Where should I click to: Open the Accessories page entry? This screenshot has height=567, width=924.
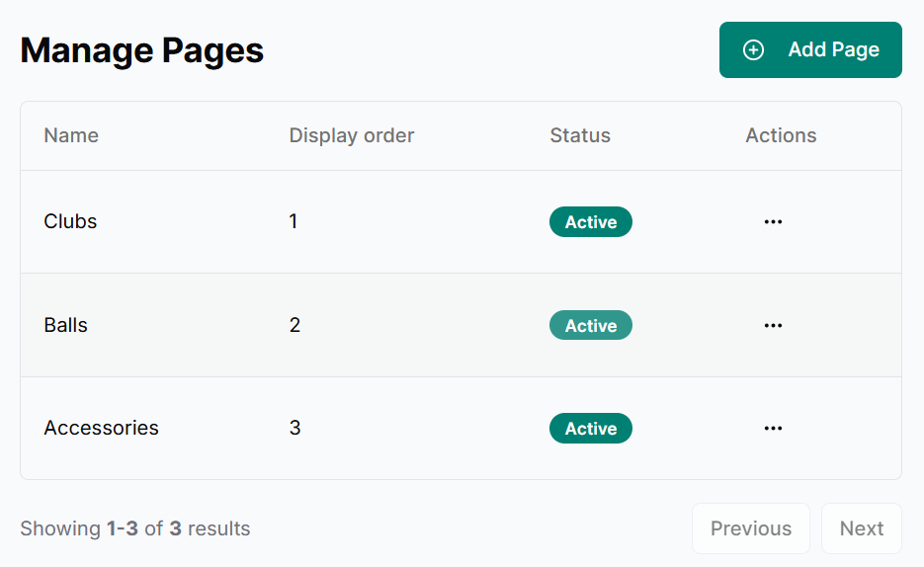(x=101, y=428)
